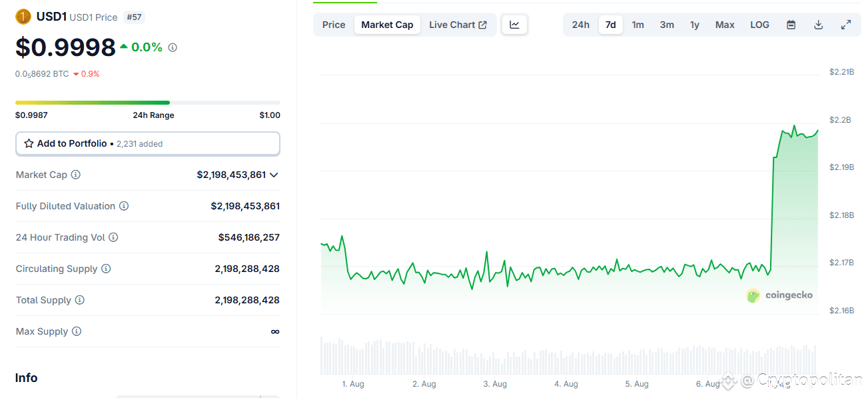This screenshot has height=398, width=868.
Task: Open the line chart type icon
Action: point(514,25)
